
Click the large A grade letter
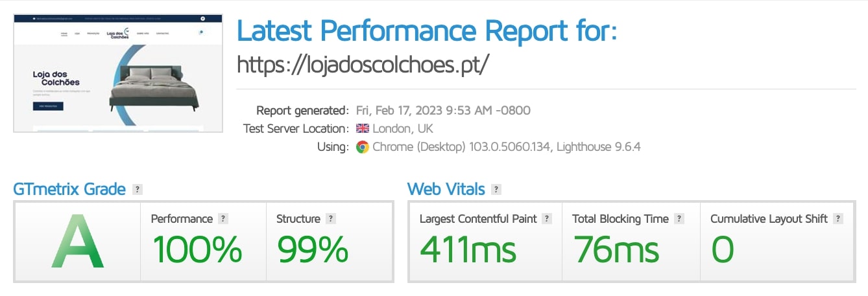coord(78,245)
